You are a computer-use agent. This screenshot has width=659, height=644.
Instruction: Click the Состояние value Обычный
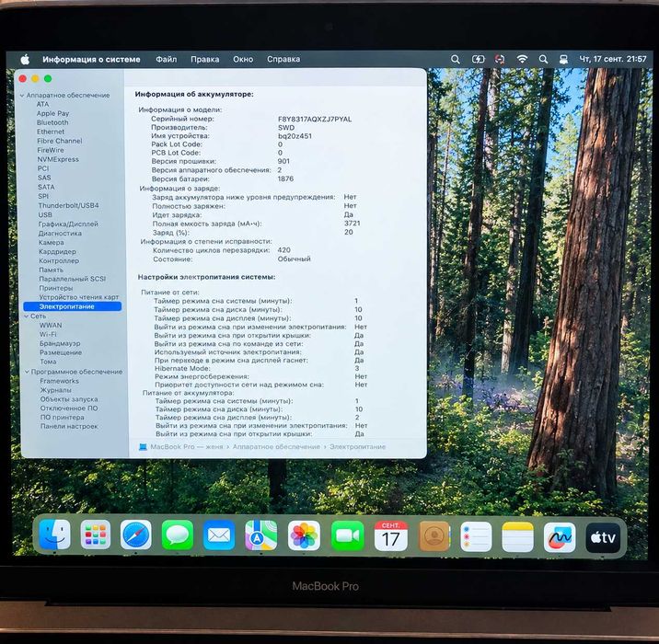(x=295, y=259)
